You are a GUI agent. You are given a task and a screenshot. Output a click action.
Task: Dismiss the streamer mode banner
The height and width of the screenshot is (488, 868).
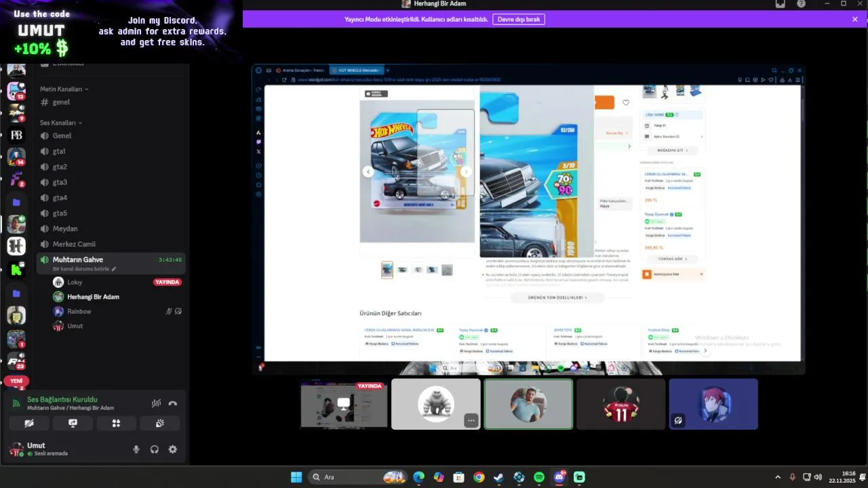[x=855, y=19]
